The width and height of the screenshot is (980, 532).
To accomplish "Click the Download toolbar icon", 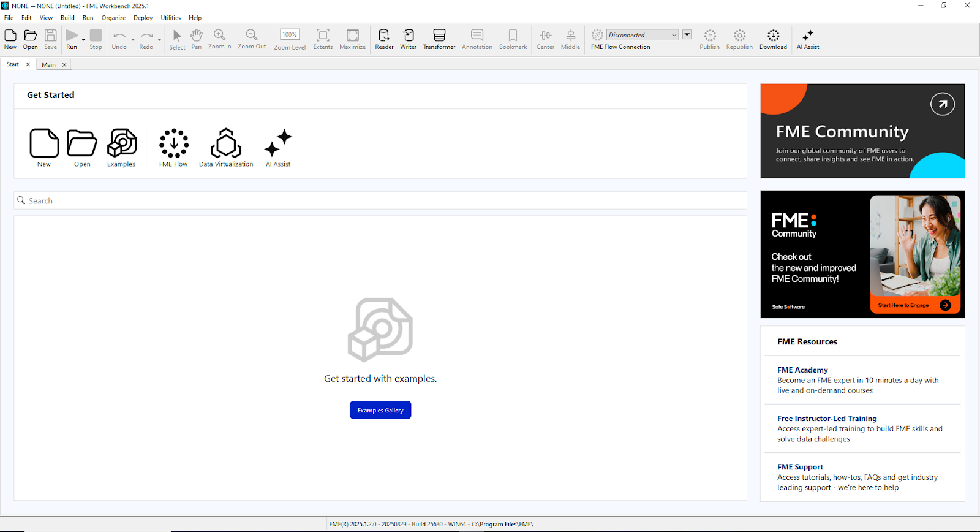I will point(773,39).
